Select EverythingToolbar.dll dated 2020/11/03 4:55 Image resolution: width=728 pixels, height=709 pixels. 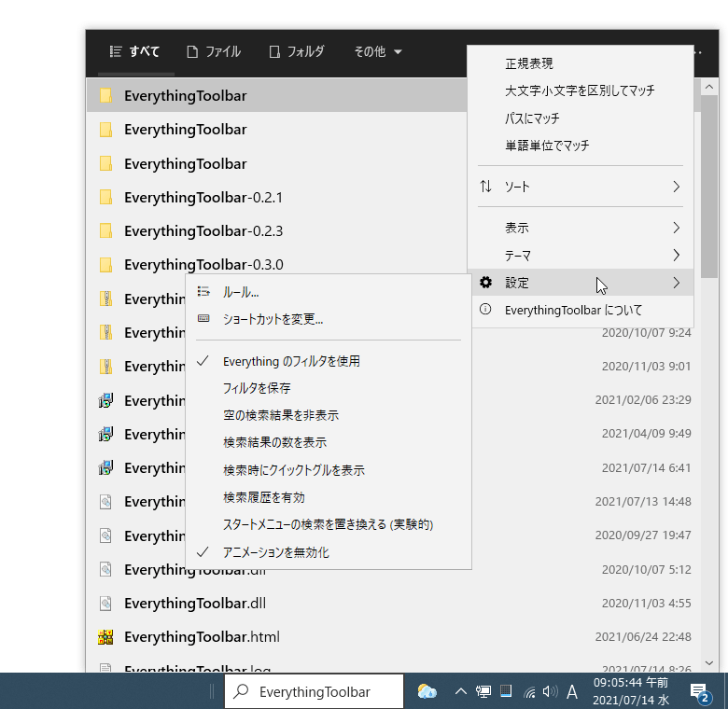393,604
